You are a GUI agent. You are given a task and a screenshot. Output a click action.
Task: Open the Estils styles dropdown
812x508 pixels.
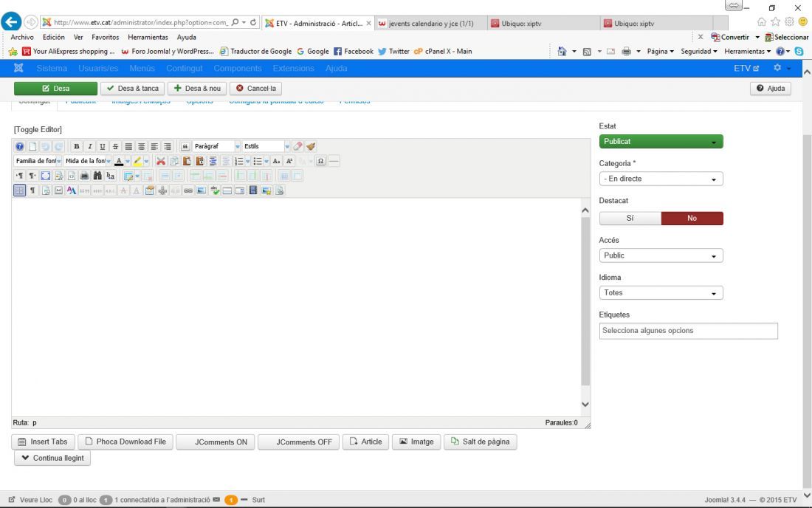coord(266,146)
